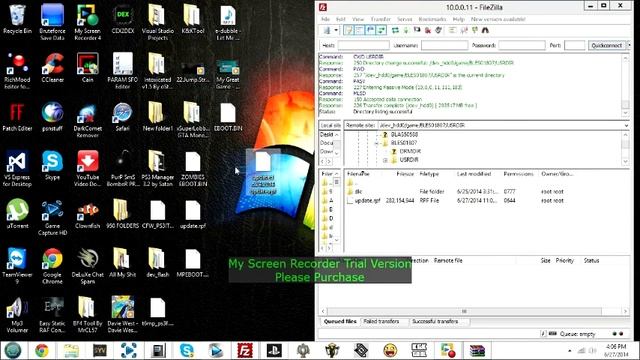
Task: Select the Skype desktop icon
Action: pyautogui.click(x=52, y=166)
